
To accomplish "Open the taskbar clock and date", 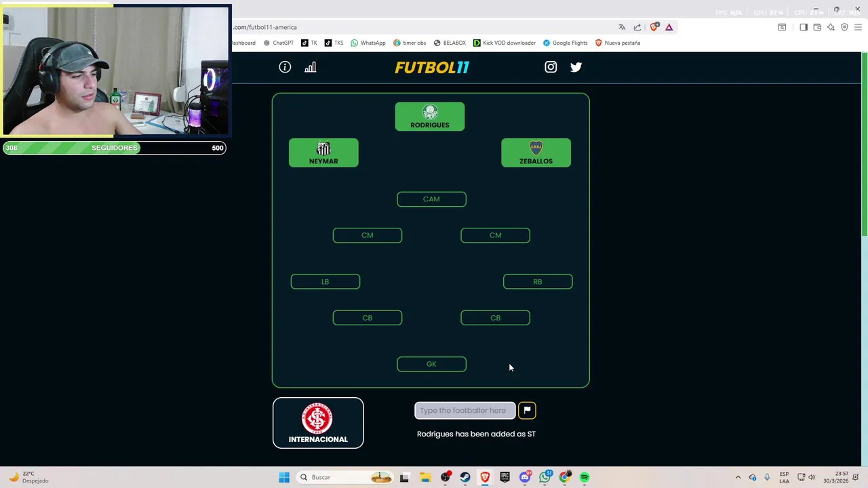I will click(x=835, y=477).
